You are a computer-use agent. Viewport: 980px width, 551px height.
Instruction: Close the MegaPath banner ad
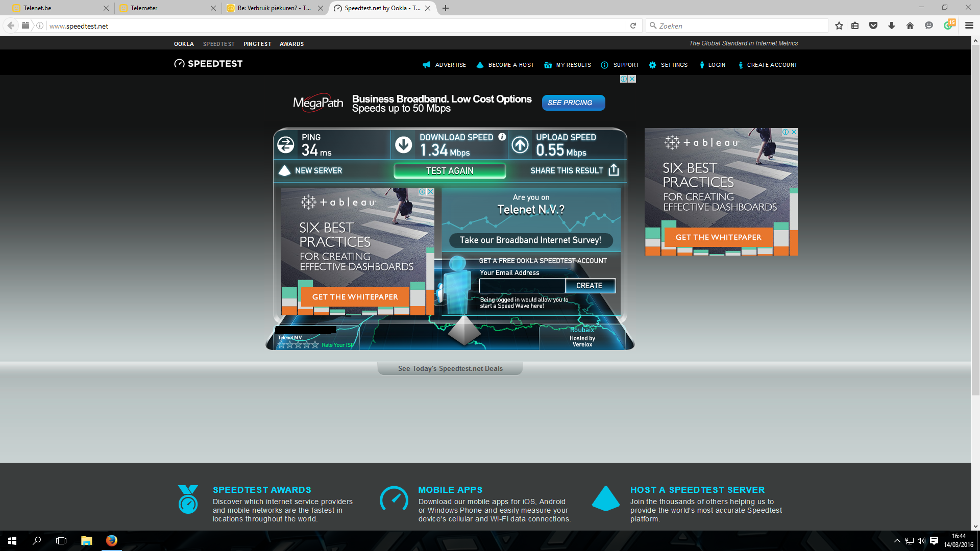point(632,79)
